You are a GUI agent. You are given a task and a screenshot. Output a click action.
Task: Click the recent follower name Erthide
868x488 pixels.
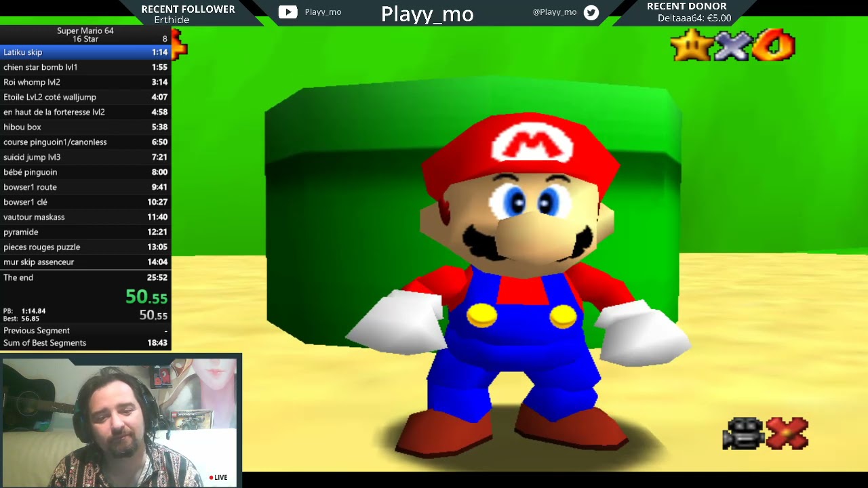point(172,20)
